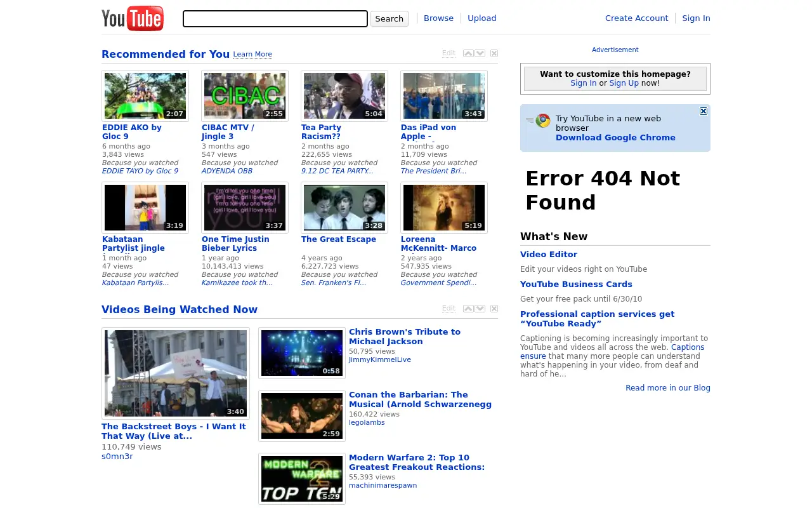The image size is (812, 508).
Task: Click the Search button
Action: 389,19
